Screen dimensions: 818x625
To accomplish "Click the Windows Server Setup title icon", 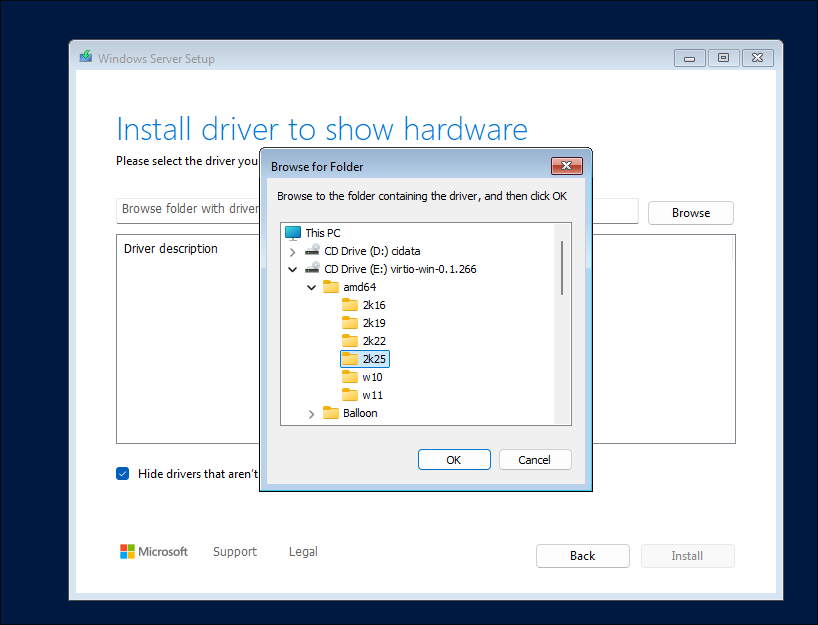I will pyautogui.click(x=86, y=56).
